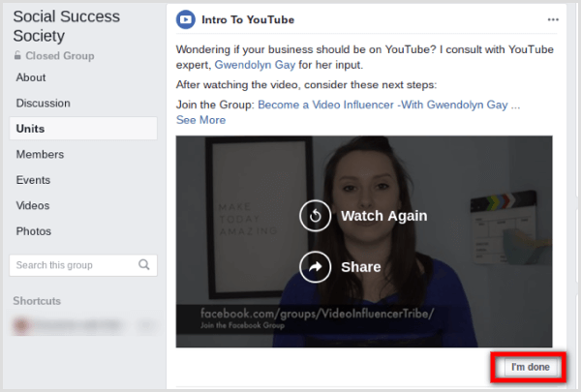Screen dimensions: 581x392
Task: Open Become a Video Influencer group link
Action: (382, 105)
